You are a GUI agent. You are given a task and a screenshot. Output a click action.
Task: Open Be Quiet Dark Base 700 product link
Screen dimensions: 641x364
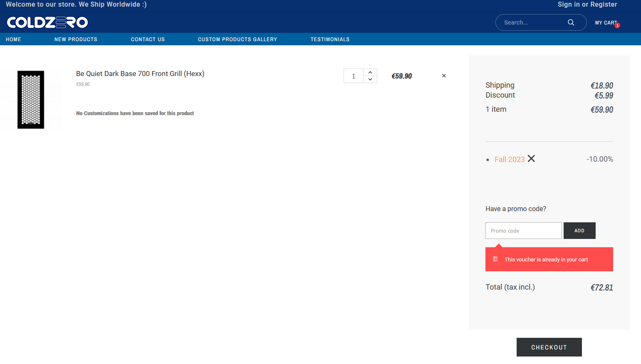pos(140,74)
